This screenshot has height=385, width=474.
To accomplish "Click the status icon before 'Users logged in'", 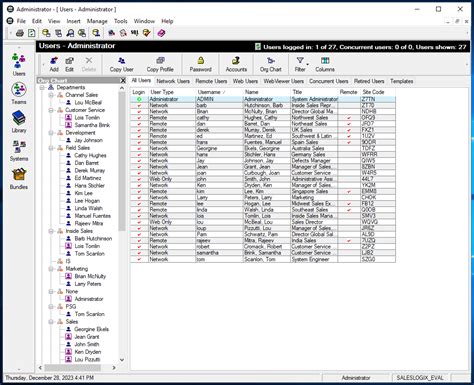I will (x=258, y=47).
